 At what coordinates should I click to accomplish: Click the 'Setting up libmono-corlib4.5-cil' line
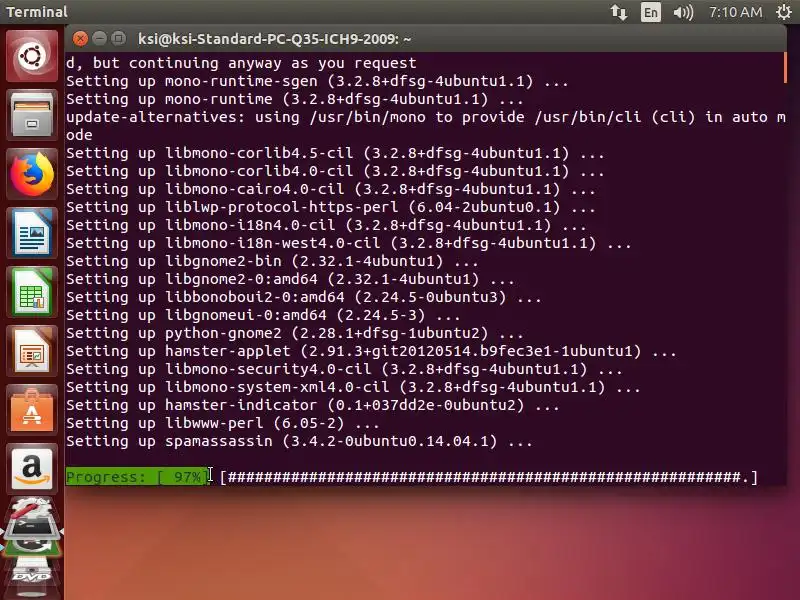tap(335, 154)
